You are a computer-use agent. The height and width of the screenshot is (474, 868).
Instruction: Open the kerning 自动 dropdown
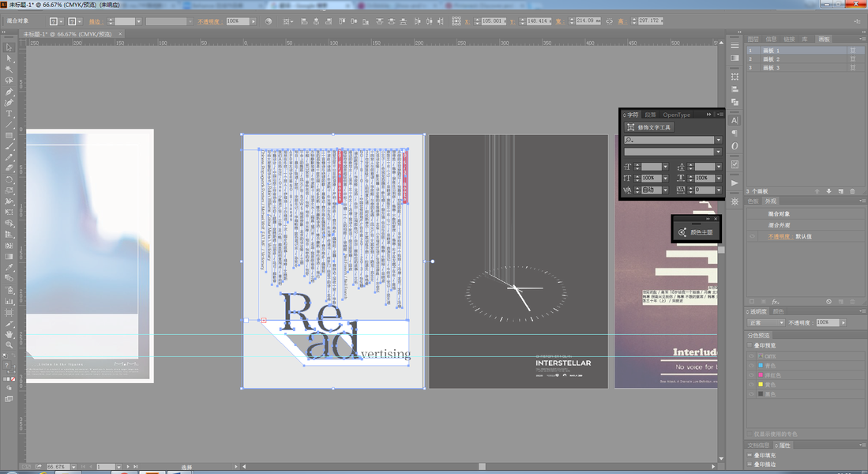coord(665,190)
